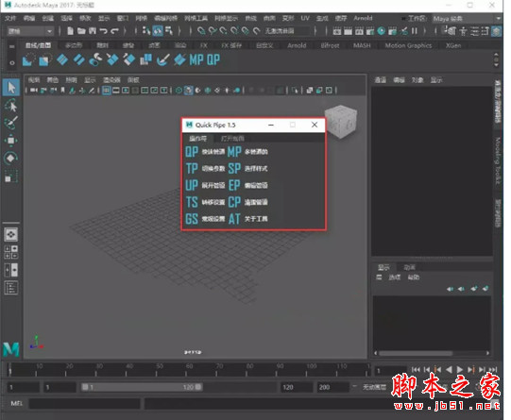The width and height of the screenshot is (511, 420).
Task: Click the EP button in Quick Pipe
Action: pos(234,185)
